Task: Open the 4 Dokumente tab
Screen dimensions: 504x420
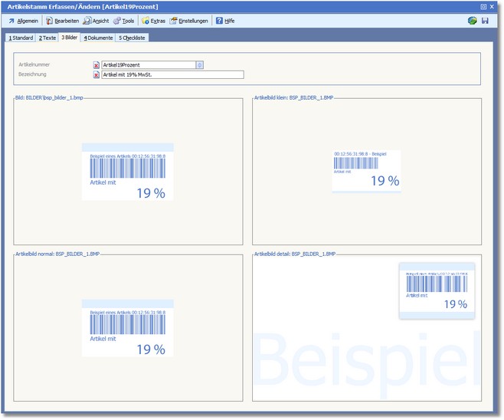Action: pos(98,38)
